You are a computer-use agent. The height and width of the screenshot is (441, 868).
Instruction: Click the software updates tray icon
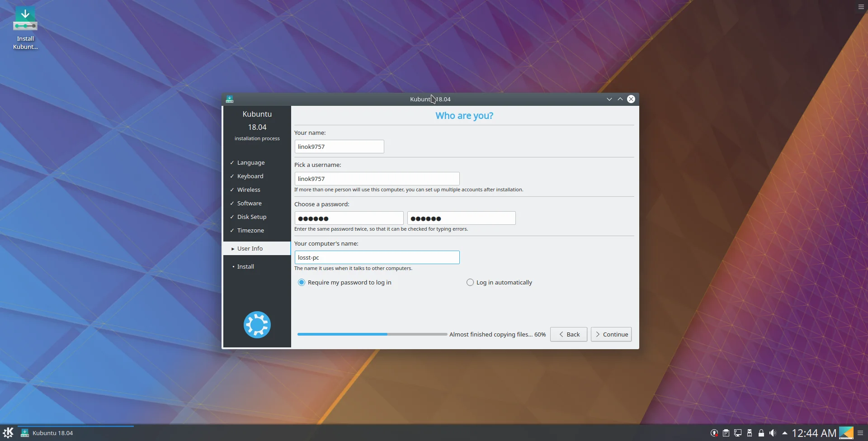[x=714, y=433]
